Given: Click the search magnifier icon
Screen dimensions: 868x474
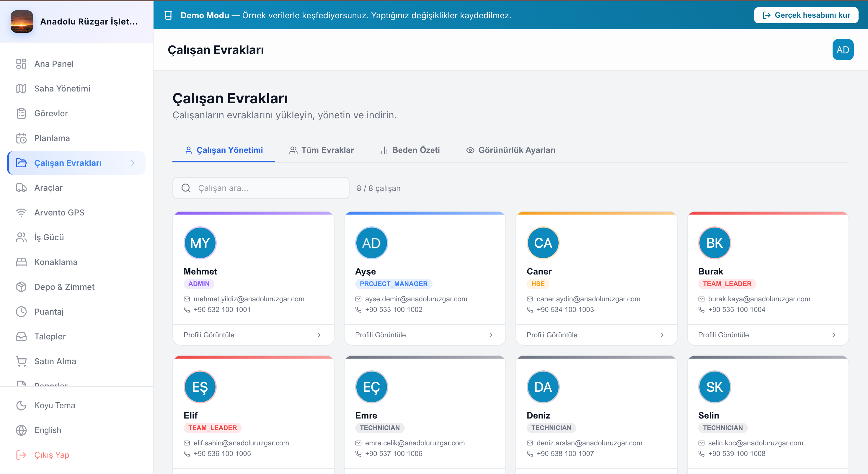Looking at the screenshot, I should coord(186,188).
